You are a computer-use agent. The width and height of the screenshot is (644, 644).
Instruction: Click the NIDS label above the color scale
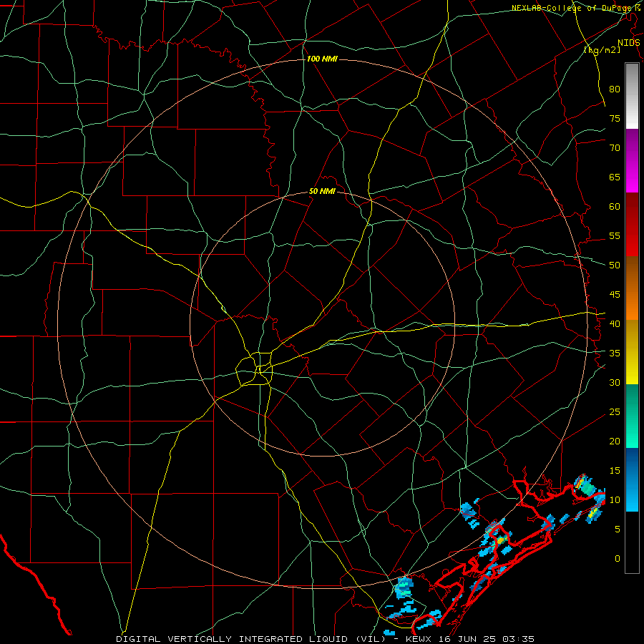coord(628,43)
